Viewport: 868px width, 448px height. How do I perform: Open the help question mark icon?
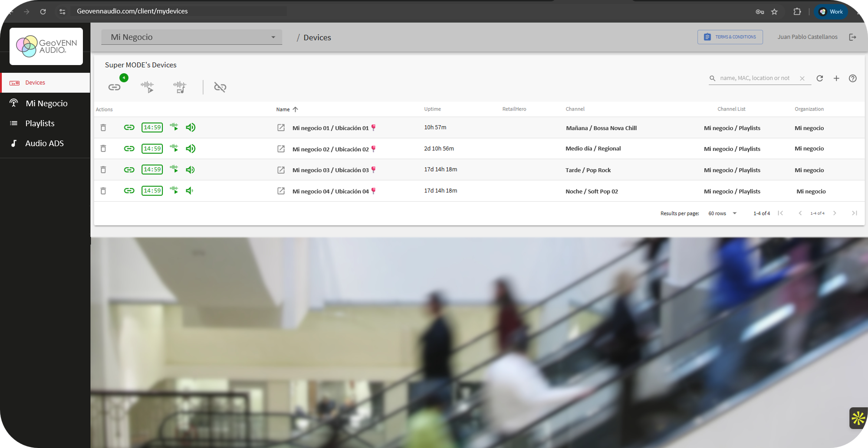853,78
